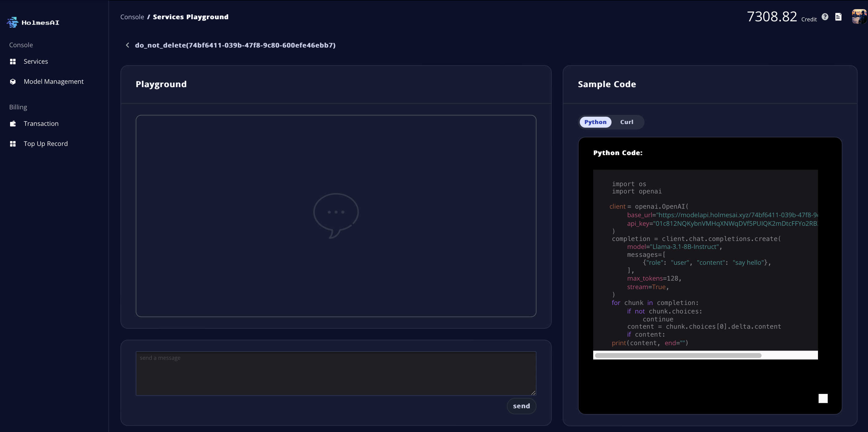Image resolution: width=868 pixels, height=432 pixels.
Task: Switch to the Python code tab
Action: [x=595, y=122]
